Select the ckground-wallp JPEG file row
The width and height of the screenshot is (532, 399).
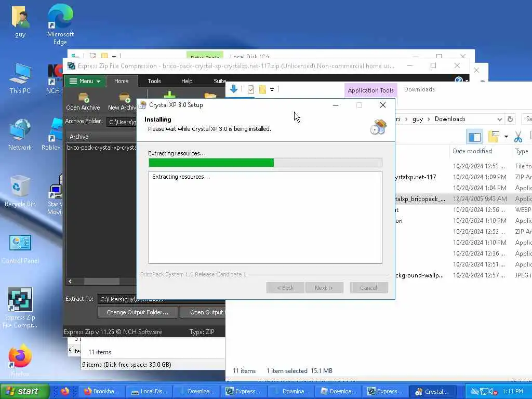click(x=463, y=275)
